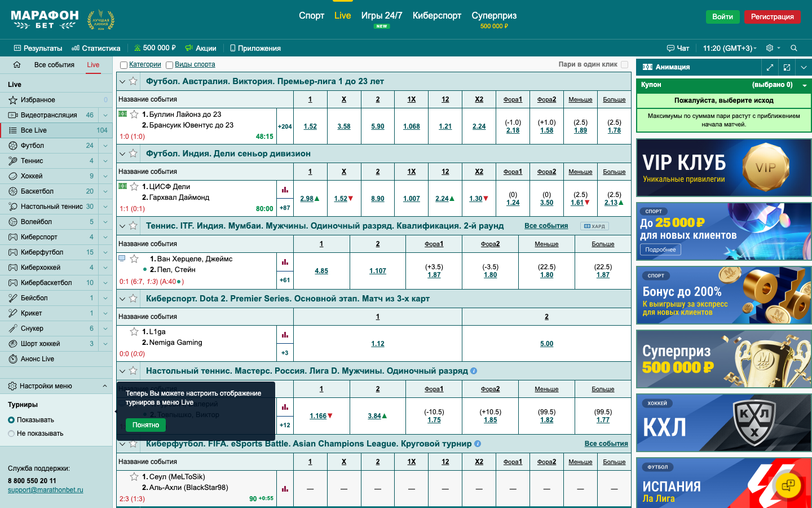
Task: Click home icon in left sidebar
Action: tap(17, 65)
